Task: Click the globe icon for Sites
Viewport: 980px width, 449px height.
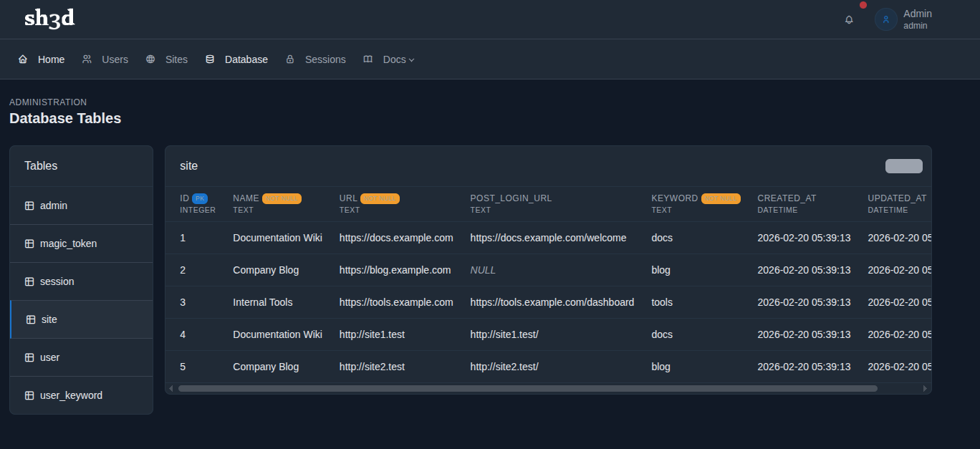Action: pos(150,59)
